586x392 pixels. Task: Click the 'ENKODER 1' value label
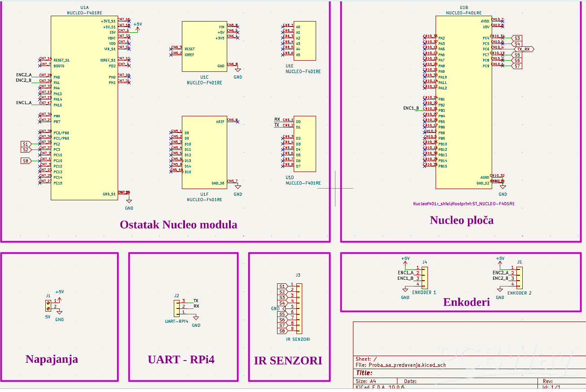pos(424,292)
